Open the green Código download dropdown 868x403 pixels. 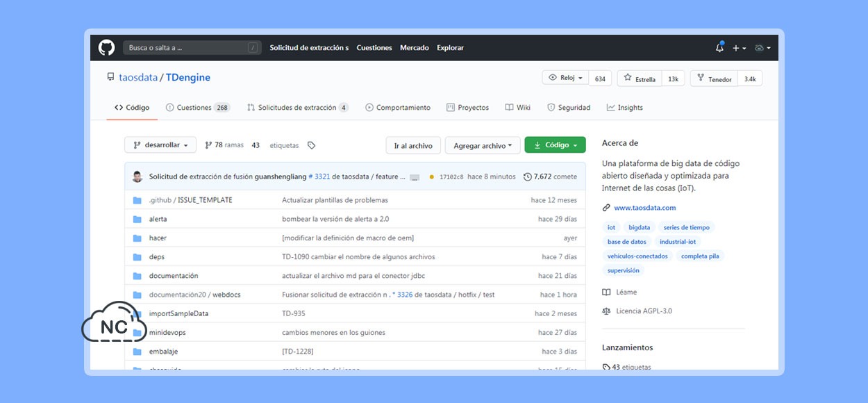tap(555, 145)
